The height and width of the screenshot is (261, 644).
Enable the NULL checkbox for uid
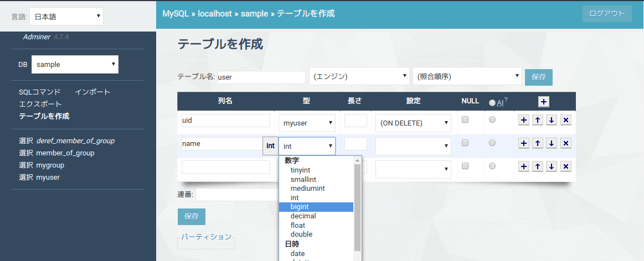[466, 119]
